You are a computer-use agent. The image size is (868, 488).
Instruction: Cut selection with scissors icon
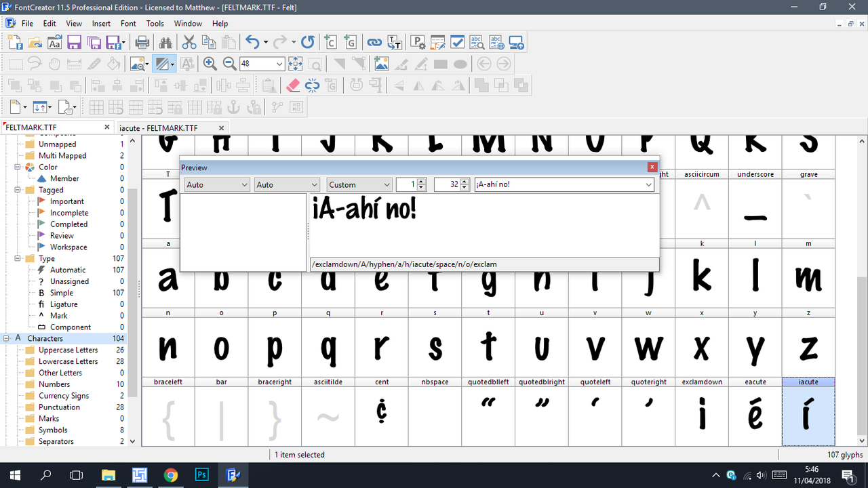pyautogui.click(x=189, y=42)
